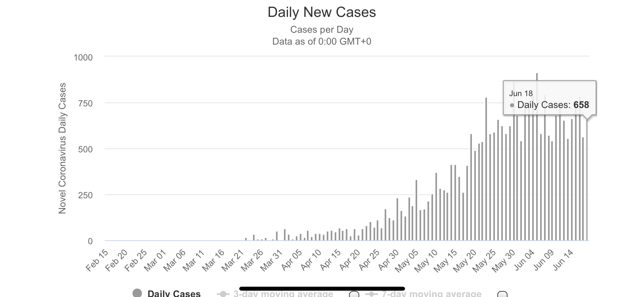Click the Jun 18 Daily Cases tooltip box

click(x=549, y=98)
